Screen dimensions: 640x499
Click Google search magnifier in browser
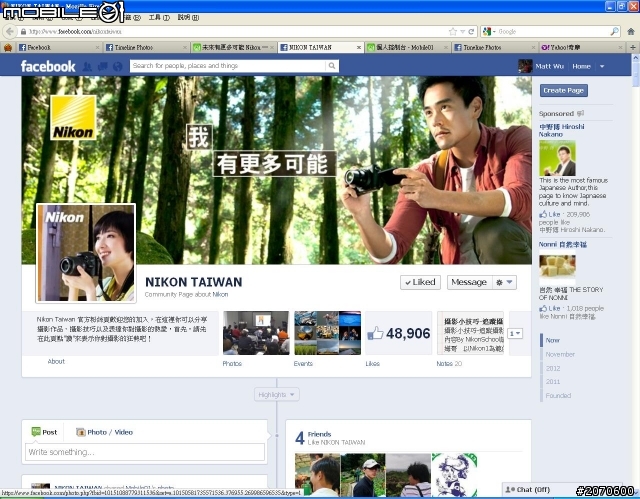click(x=614, y=31)
